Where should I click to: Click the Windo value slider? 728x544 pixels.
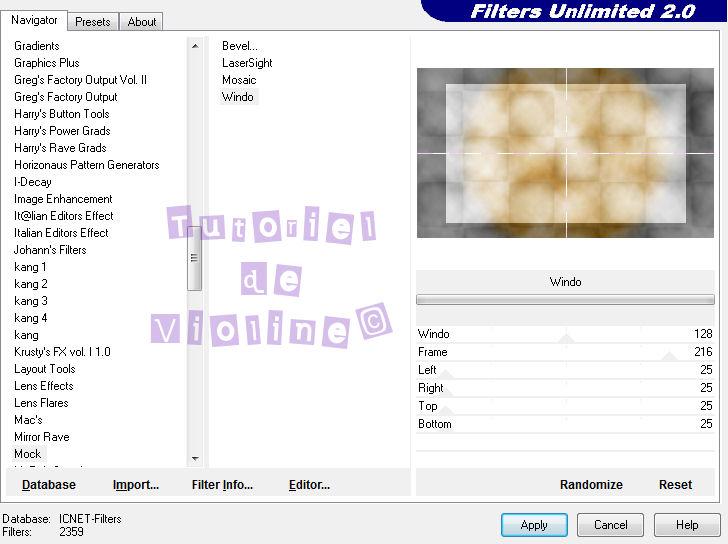(566, 336)
